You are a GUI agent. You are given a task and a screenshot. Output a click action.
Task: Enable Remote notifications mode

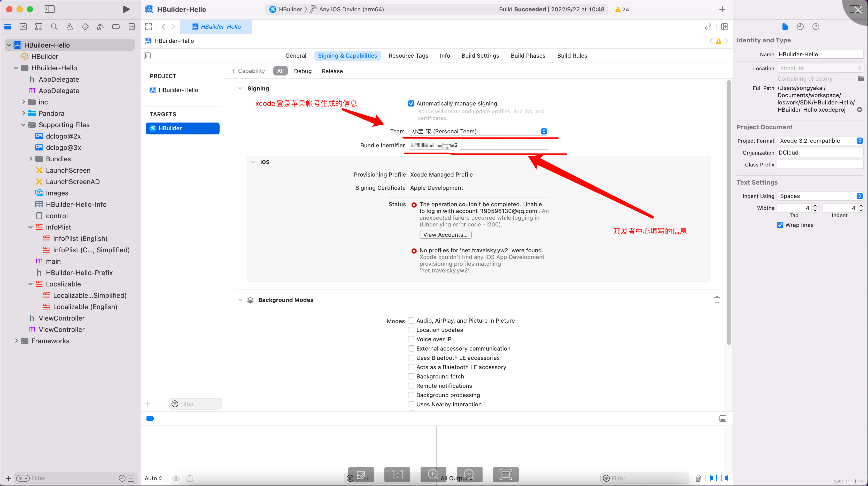tap(411, 385)
